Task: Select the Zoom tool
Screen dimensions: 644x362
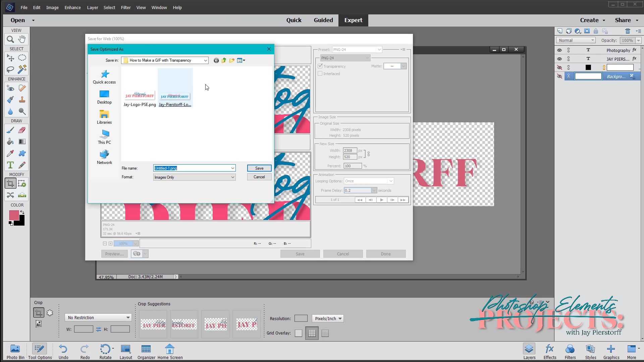Action: [10, 39]
